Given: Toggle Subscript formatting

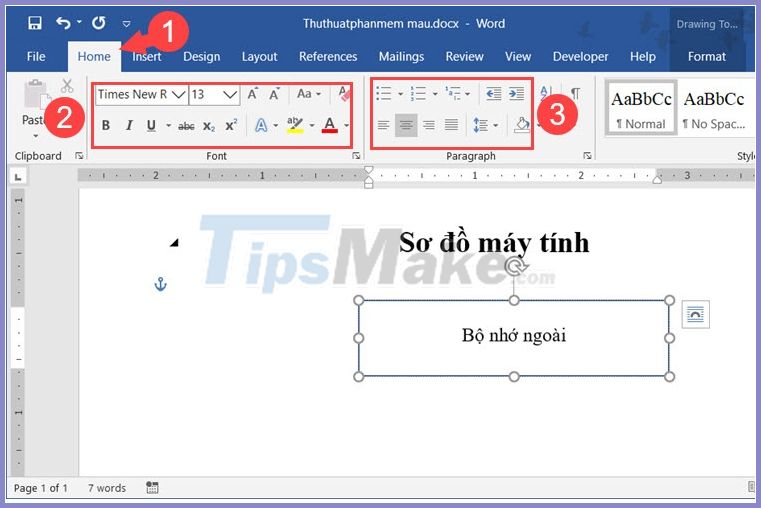Looking at the screenshot, I should [x=209, y=126].
